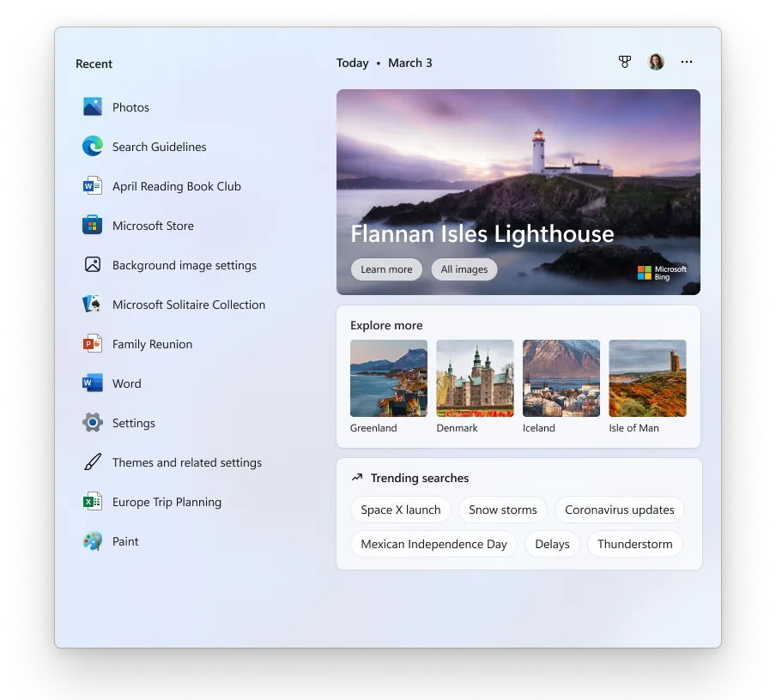Click the Flannan Isles Lighthouse title
Viewport: 776px width, 700px height.
tap(482, 233)
